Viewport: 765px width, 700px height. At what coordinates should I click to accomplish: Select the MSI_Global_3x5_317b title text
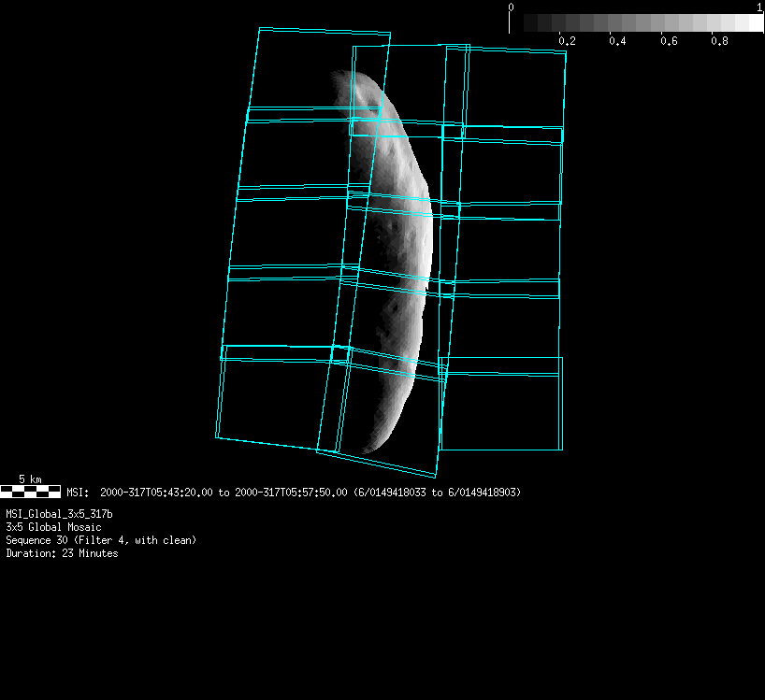pyautogui.click(x=60, y=514)
